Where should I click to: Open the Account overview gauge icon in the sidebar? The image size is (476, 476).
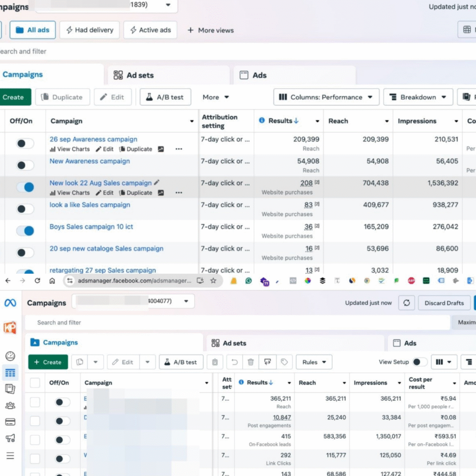10,356
